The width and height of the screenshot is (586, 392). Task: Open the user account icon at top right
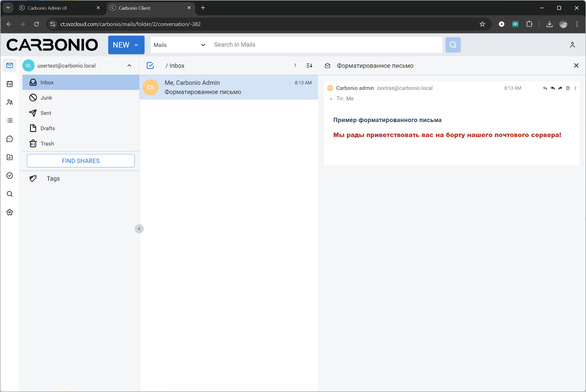pos(572,45)
